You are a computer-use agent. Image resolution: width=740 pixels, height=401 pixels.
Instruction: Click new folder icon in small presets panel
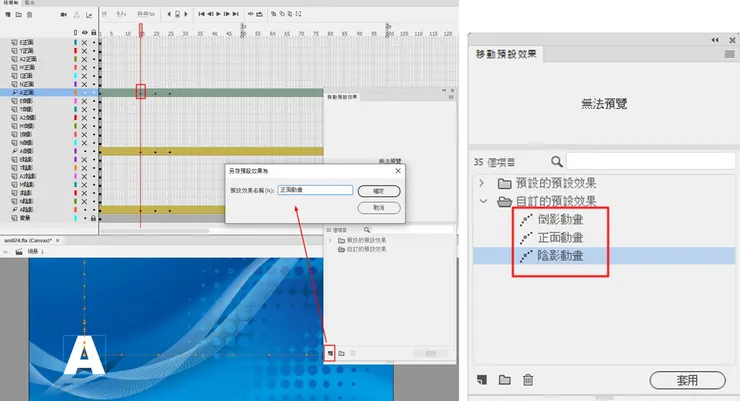(341, 353)
